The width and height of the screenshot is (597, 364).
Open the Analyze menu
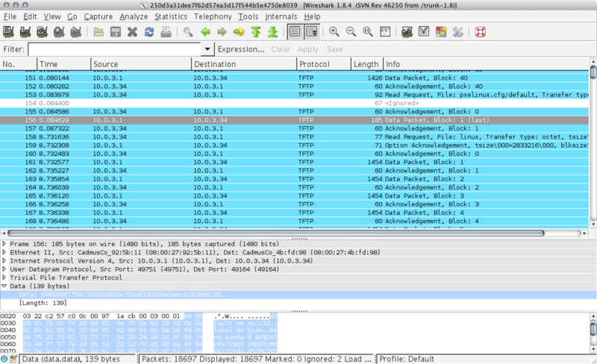click(134, 16)
